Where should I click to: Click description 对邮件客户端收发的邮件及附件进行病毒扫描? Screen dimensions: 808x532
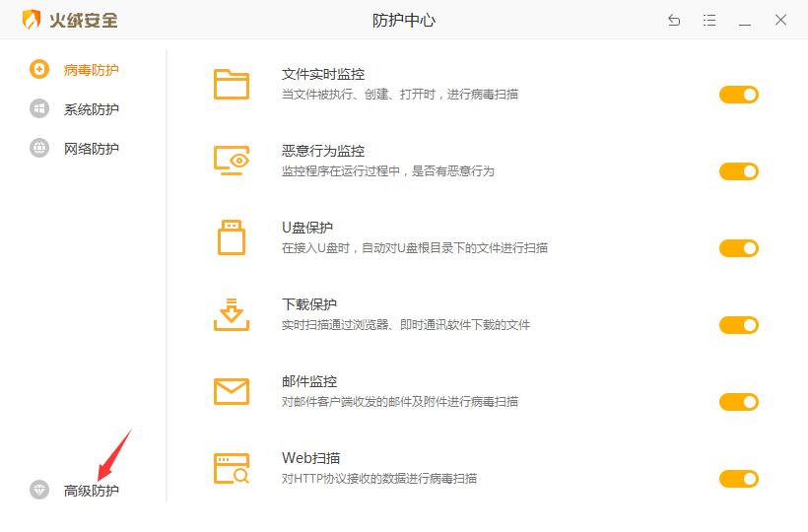click(400, 401)
